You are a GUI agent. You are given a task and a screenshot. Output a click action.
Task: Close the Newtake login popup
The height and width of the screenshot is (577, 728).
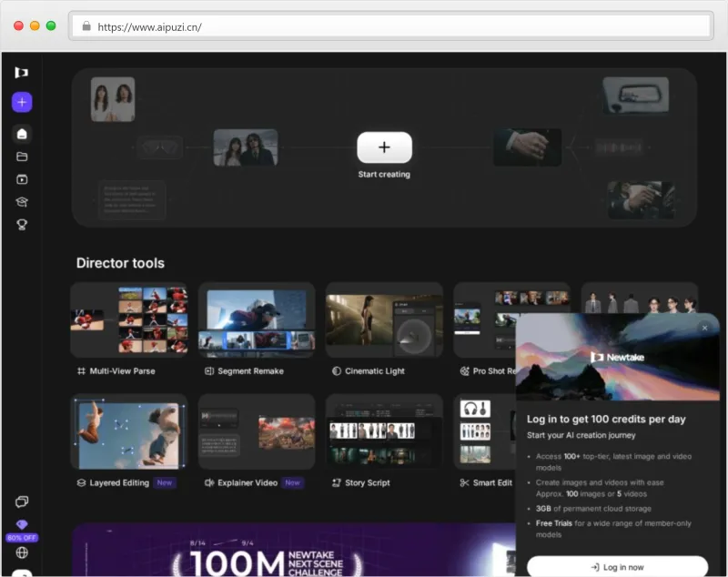coord(704,328)
